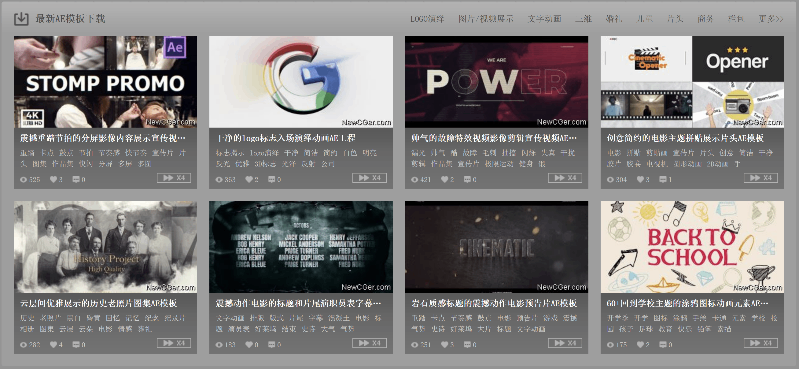The height and width of the screenshot is (369, 800).
Task: Open the POWER glitch template thumbnail
Action: [496, 82]
